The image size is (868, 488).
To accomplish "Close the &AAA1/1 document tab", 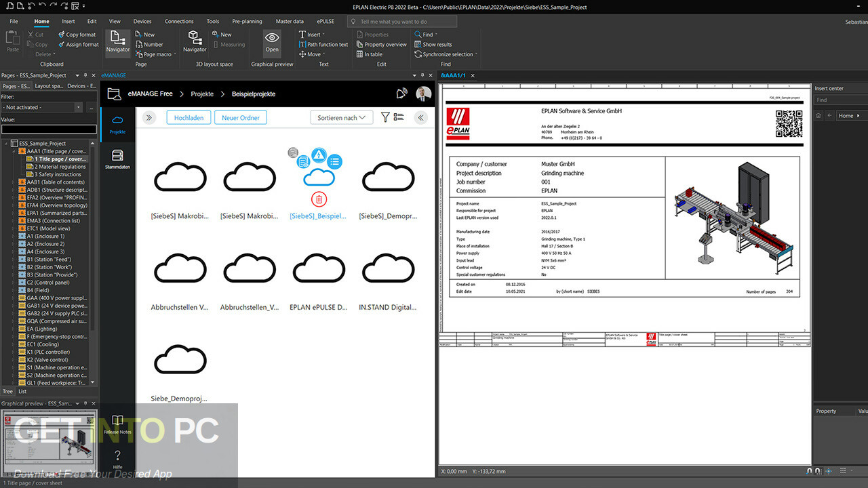I will click(473, 75).
